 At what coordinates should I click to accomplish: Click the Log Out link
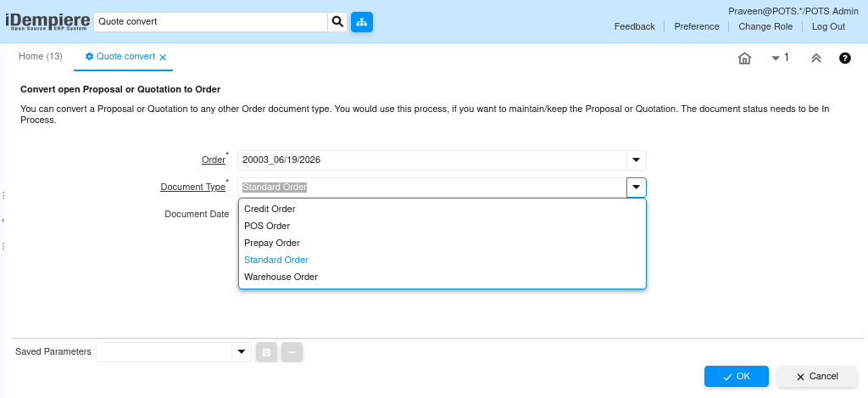828,26
